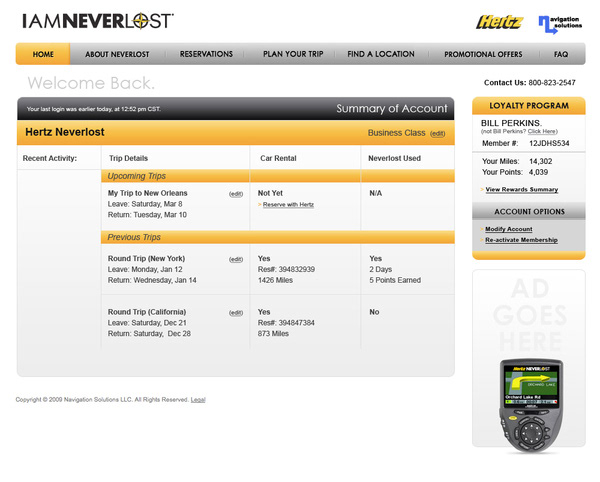Click the Hertz Neverlost account heading

click(65, 132)
